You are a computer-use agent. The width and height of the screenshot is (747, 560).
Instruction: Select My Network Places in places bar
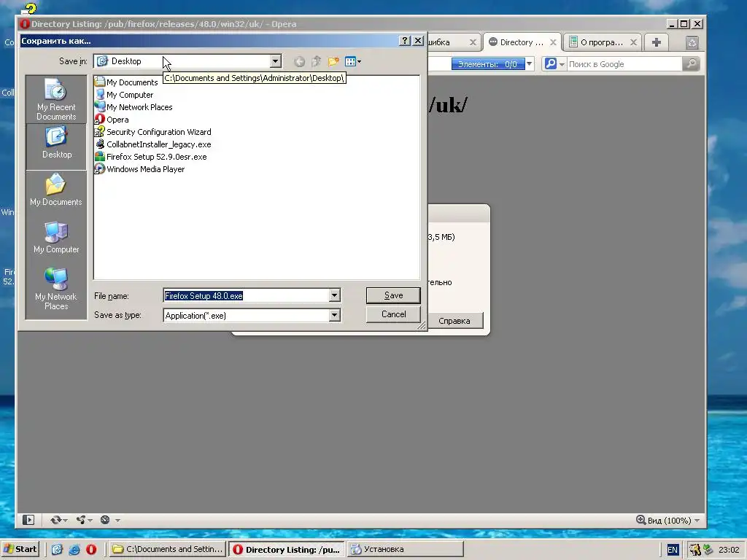pyautogui.click(x=56, y=288)
